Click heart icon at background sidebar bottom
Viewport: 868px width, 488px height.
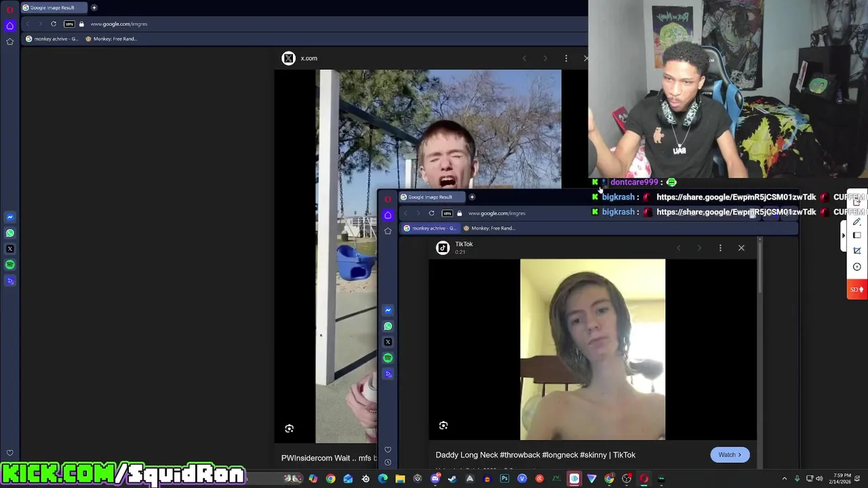(9, 453)
